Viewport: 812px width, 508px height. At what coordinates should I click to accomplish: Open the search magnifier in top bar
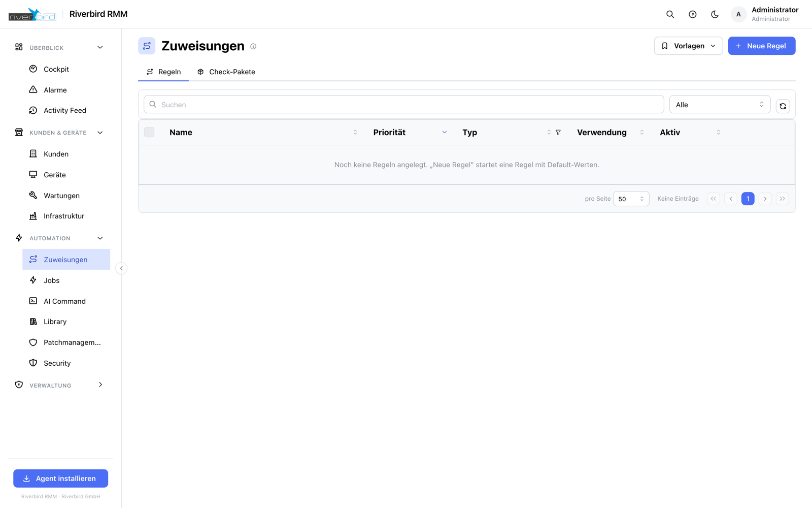pyautogui.click(x=670, y=14)
